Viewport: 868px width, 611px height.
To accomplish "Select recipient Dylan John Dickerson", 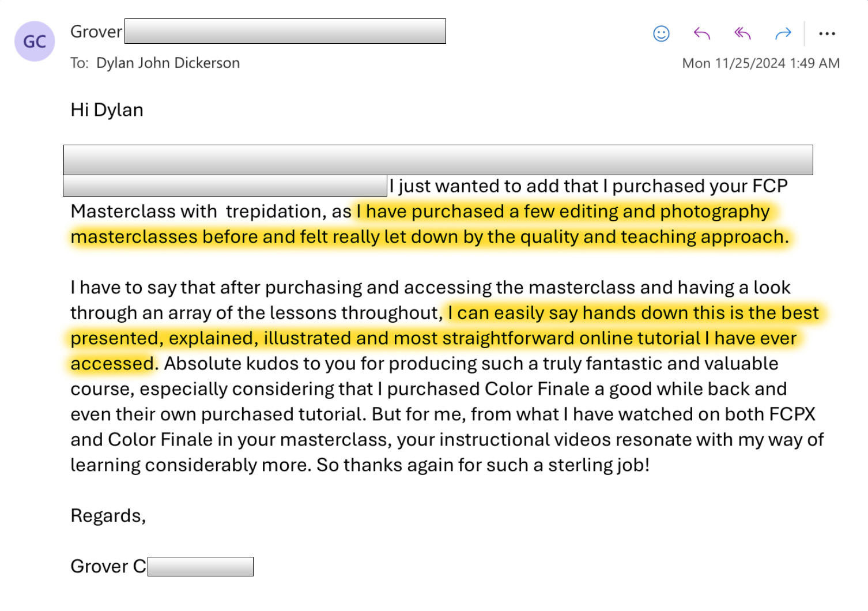I will 168,63.
